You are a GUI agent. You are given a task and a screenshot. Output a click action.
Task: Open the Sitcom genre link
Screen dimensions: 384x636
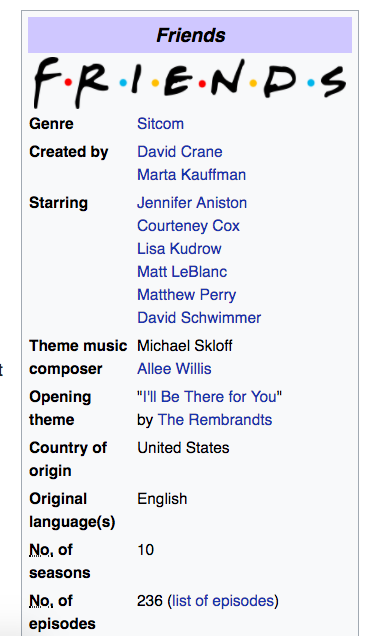click(160, 124)
